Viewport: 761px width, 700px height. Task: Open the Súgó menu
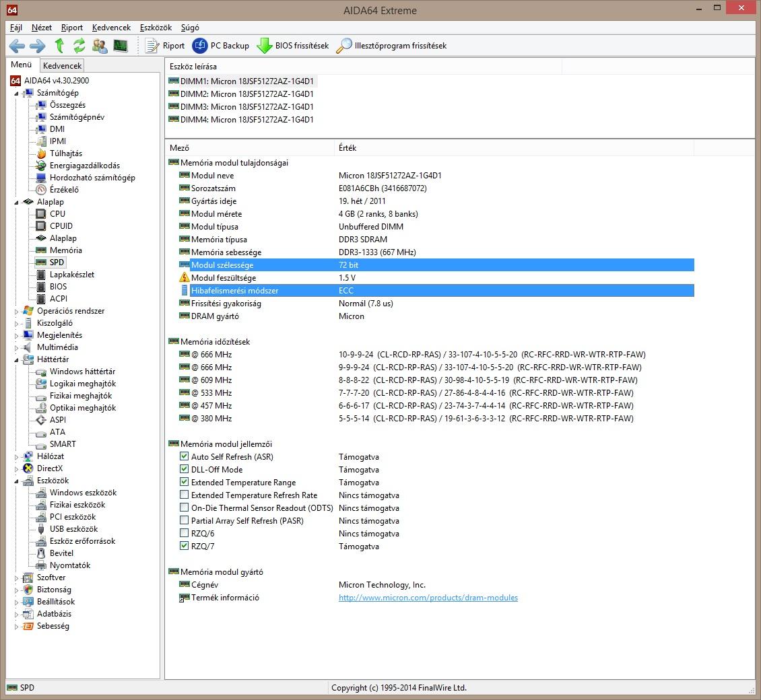190,28
